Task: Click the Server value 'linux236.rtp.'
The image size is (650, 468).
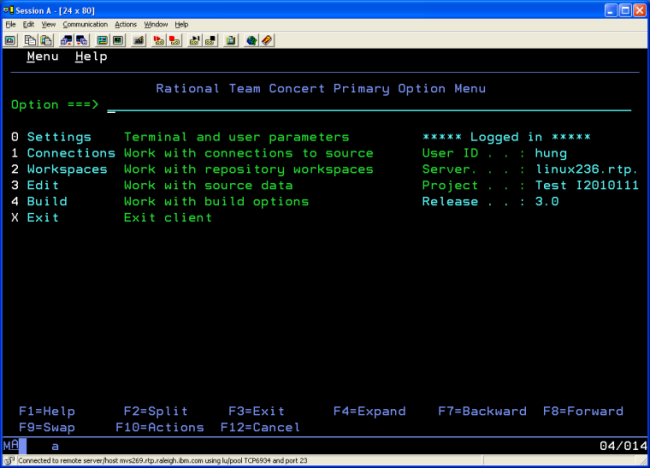Action: (587, 169)
